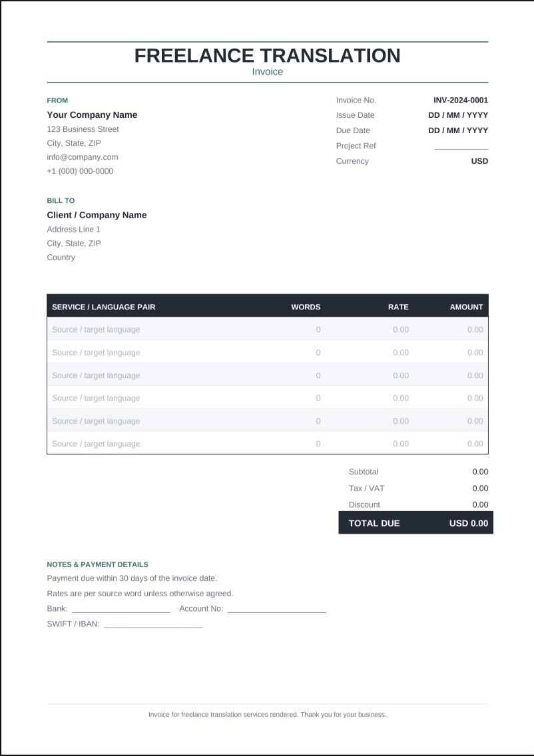The width and height of the screenshot is (534, 756).
Task: Select the invoice number INV-2024-0001
Action: [461, 100]
